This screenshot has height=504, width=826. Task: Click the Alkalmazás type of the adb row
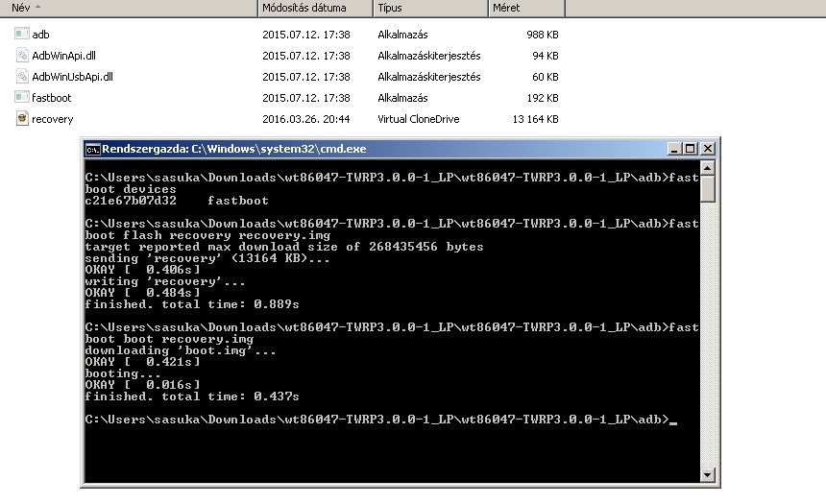[x=402, y=35]
